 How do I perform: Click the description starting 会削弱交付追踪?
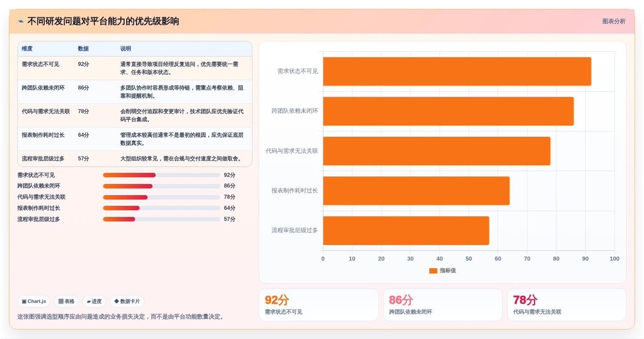[182, 115]
